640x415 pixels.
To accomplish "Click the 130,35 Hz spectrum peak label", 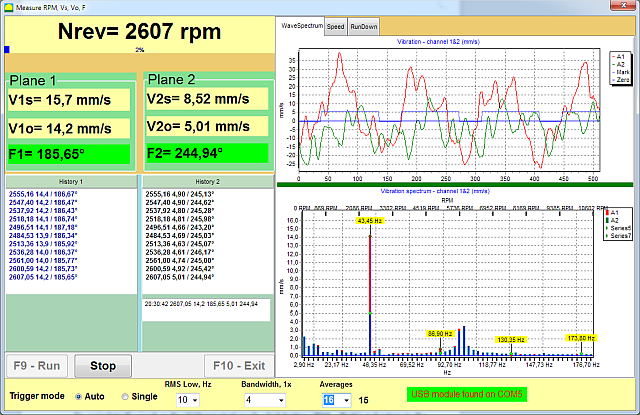I will 511,340.
